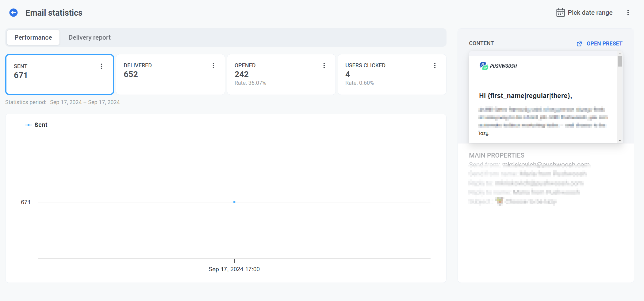Click the OPEN PRESET link

tap(604, 44)
